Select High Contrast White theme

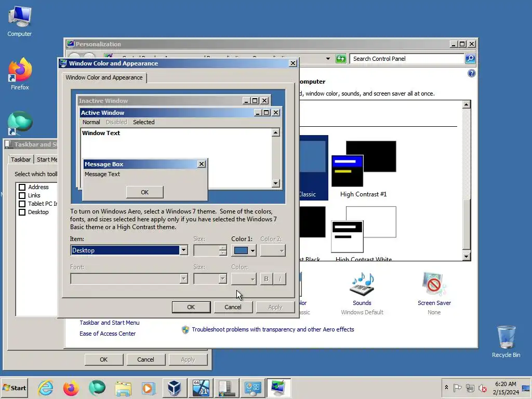tap(363, 233)
